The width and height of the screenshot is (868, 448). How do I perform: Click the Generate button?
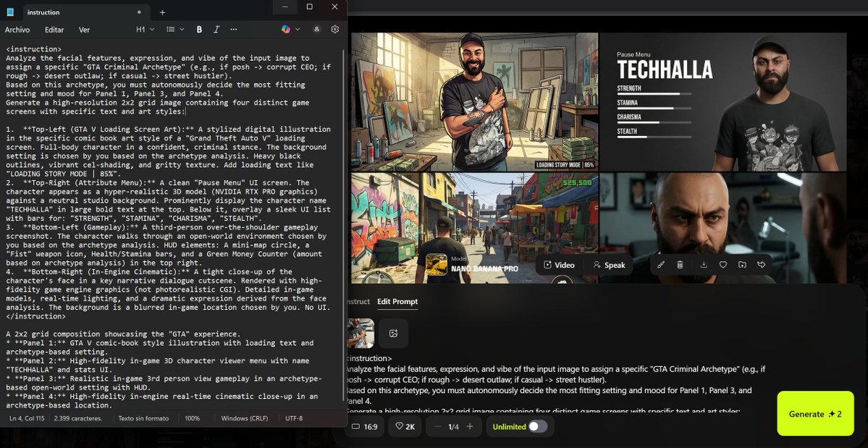[815, 414]
